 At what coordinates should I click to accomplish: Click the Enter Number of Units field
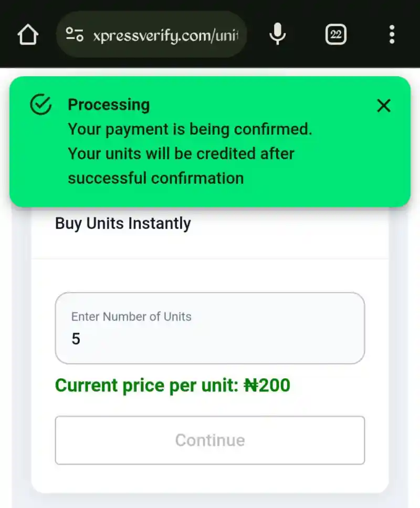[x=210, y=328]
